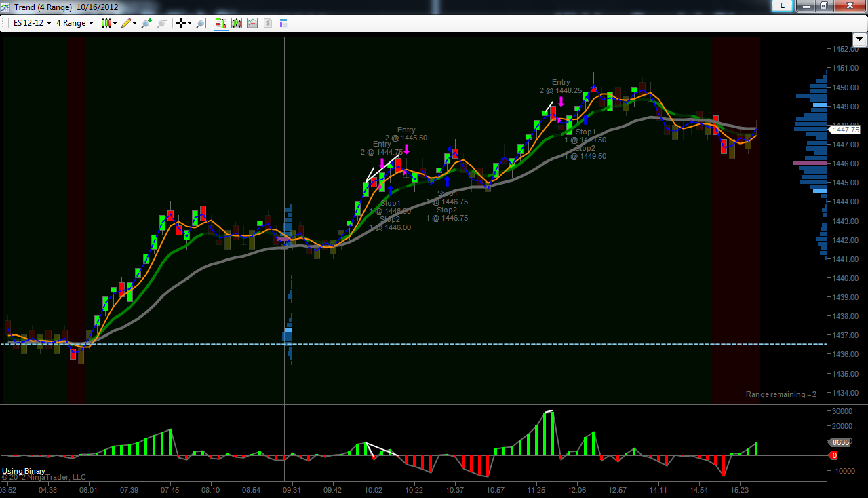Click the horizontal dashed line near 1436.50
Image resolution: width=868 pixels, height=498 pixels.
(414, 344)
